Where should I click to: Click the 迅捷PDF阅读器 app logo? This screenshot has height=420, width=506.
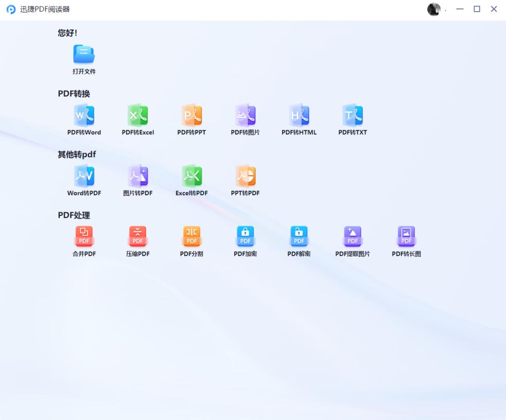tap(9, 9)
